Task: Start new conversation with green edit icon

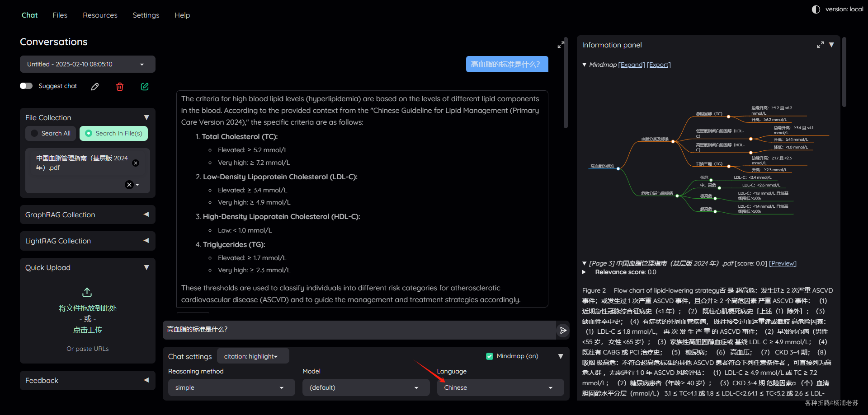Action: pos(145,87)
